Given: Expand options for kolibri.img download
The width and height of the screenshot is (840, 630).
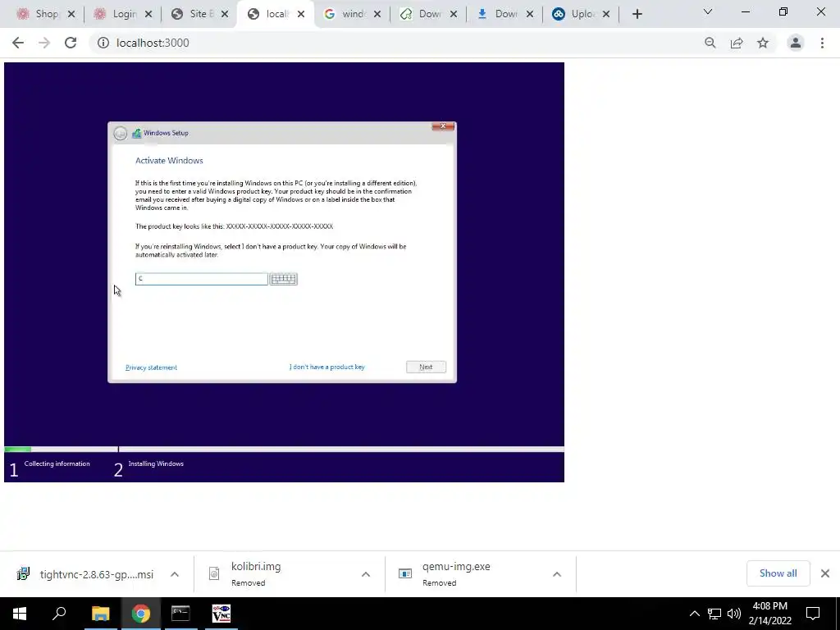Looking at the screenshot, I should pos(366,574).
